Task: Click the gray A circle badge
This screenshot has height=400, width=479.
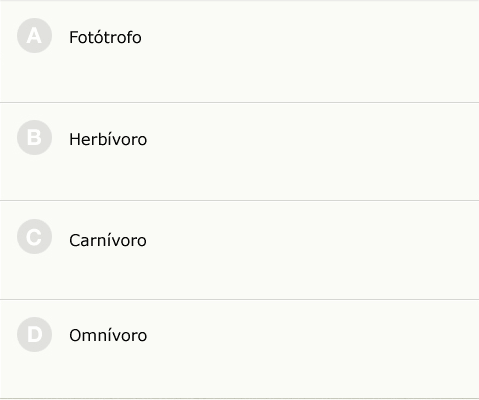Action: pyautogui.click(x=34, y=36)
